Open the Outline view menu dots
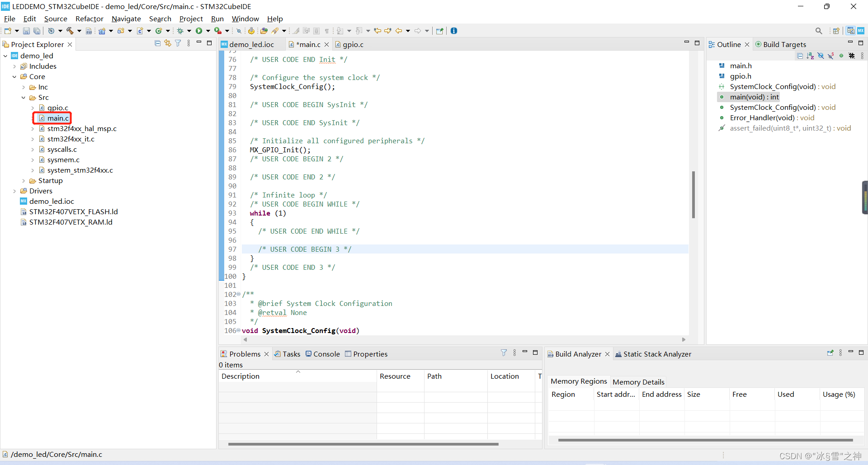This screenshot has height=465, width=868. [x=862, y=56]
